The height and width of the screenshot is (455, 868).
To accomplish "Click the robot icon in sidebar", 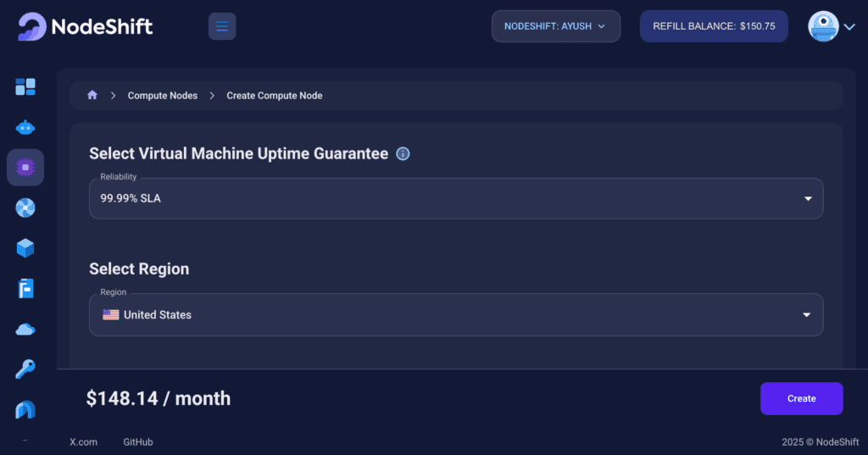I will click(x=25, y=127).
